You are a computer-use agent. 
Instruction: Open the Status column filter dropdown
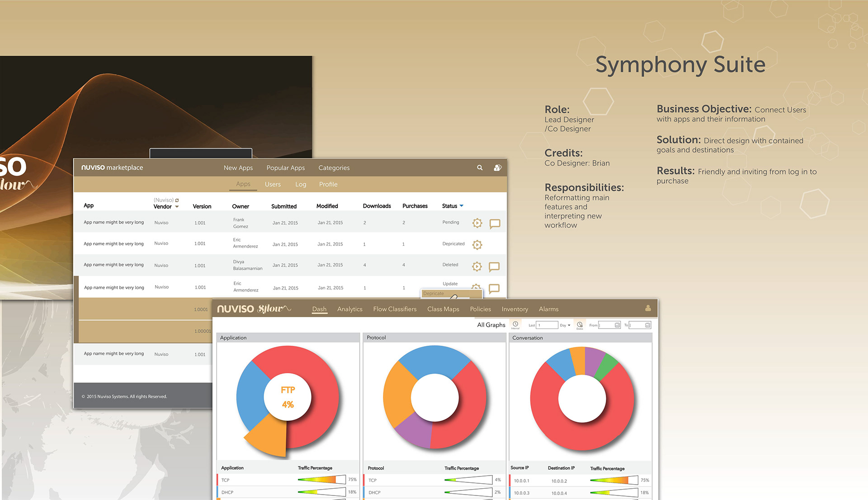461,206
